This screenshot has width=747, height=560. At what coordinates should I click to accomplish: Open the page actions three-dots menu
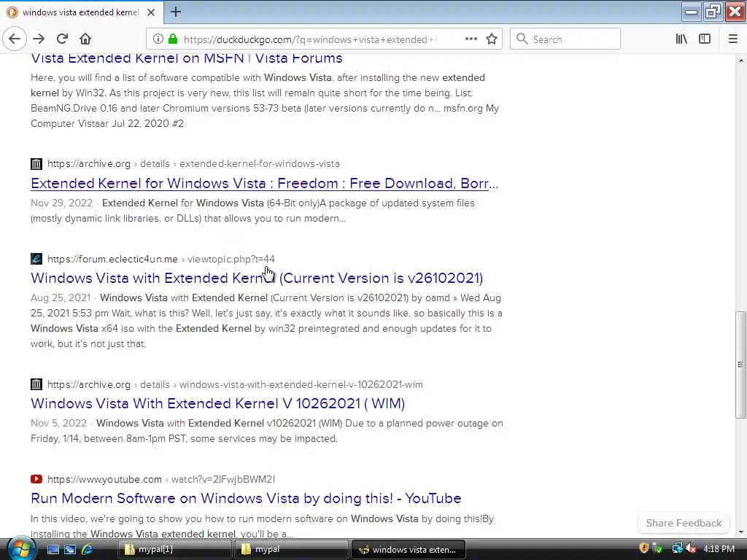pos(471,39)
